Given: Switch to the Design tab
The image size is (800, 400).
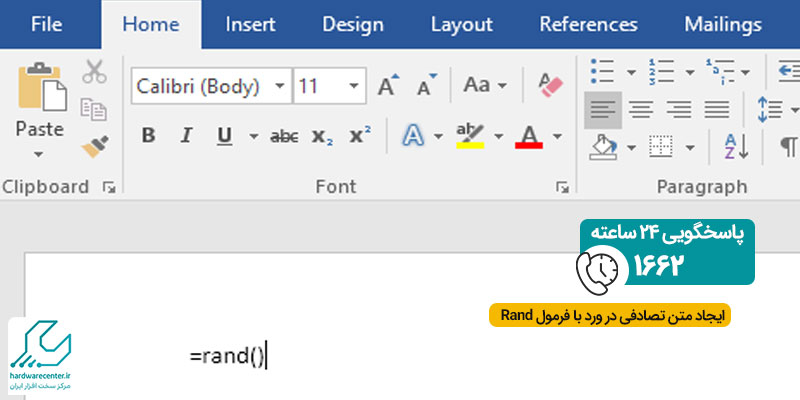Looking at the screenshot, I should 353,24.
